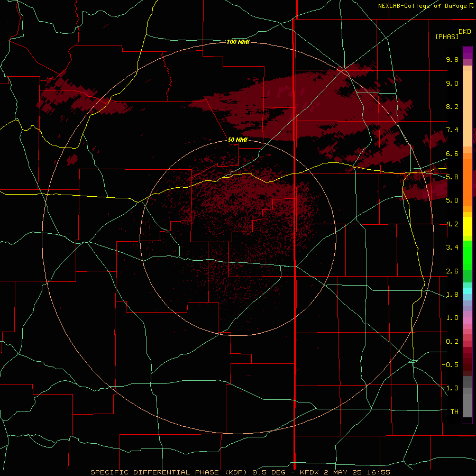
Task: Click the 5.0 value on the color scale
Action: 452,200
